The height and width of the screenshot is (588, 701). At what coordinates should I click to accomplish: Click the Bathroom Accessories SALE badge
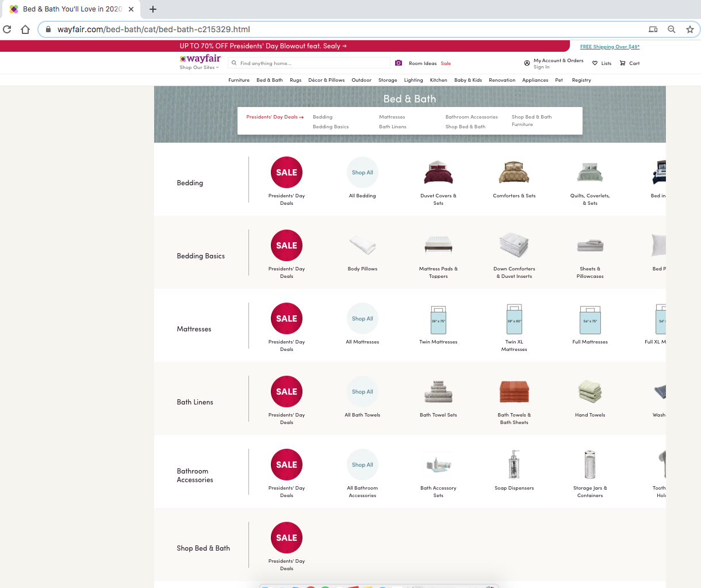pos(286,465)
